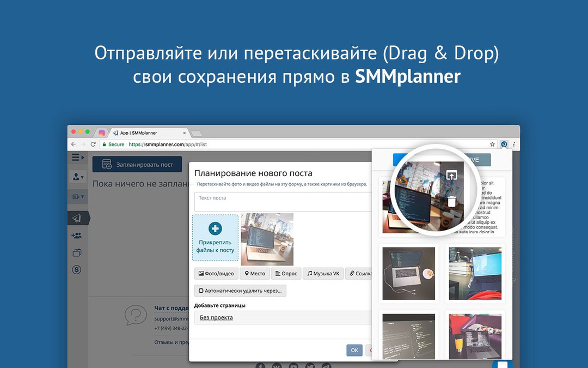Image resolution: width=588 pixels, height=368 pixels.
Task: Open the Chrome three-dot menu
Action: point(514,144)
